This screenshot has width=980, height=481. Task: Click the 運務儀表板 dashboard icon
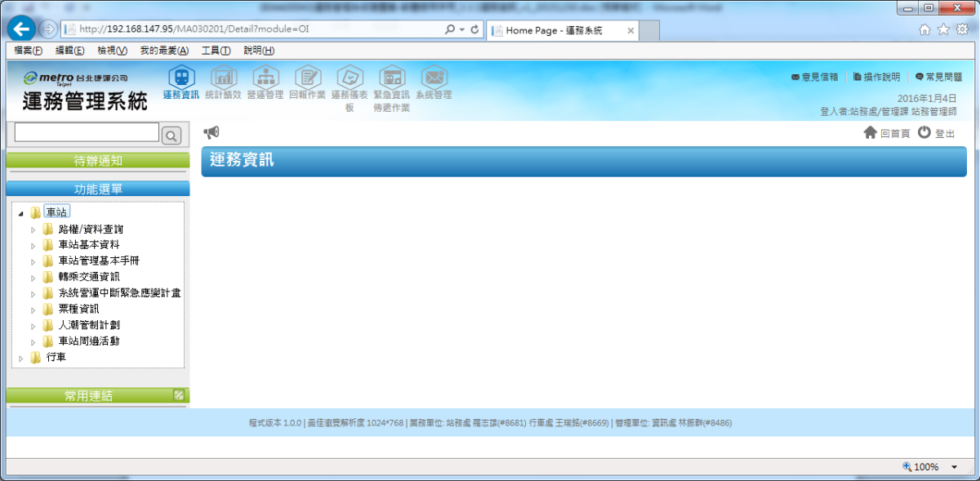[350, 78]
